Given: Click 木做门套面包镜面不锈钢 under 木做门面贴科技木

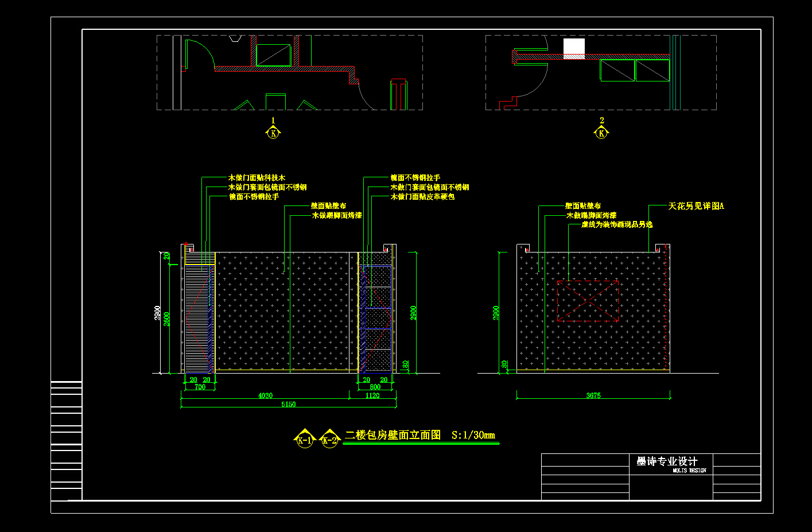Looking at the screenshot, I should point(267,187).
